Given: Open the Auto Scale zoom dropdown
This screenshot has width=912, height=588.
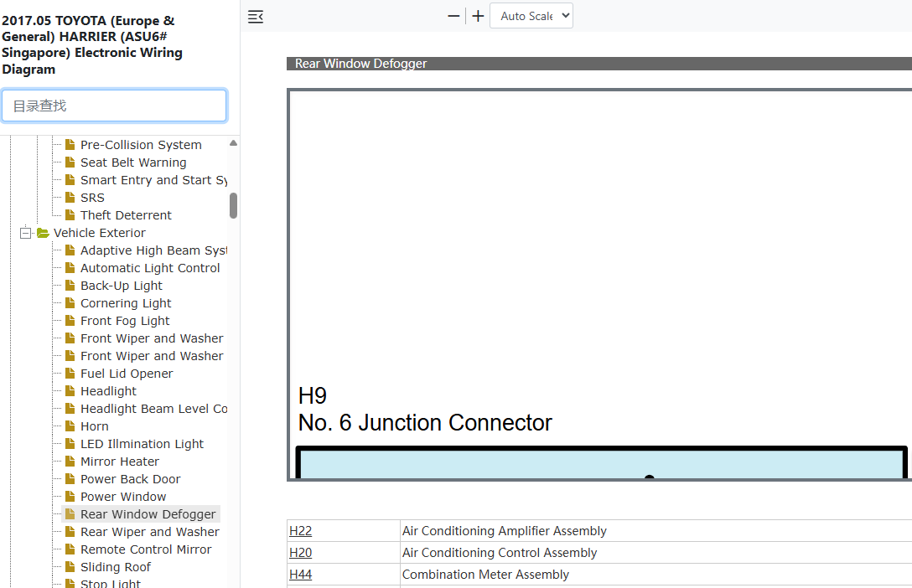Looking at the screenshot, I should pos(531,16).
